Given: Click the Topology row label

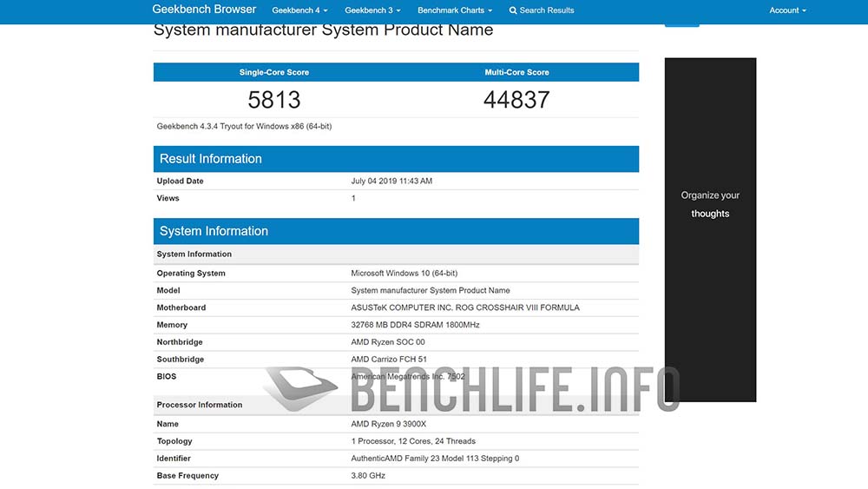Looking at the screenshot, I should point(174,441).
